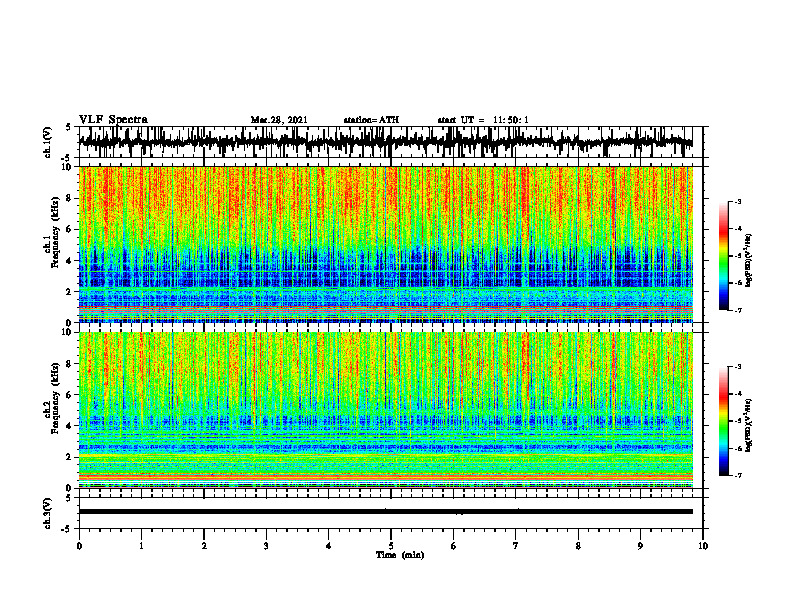This screenshot has height=612, width=792.
Task: Click the time axis tick label "6"
Action: click(454, 546)
